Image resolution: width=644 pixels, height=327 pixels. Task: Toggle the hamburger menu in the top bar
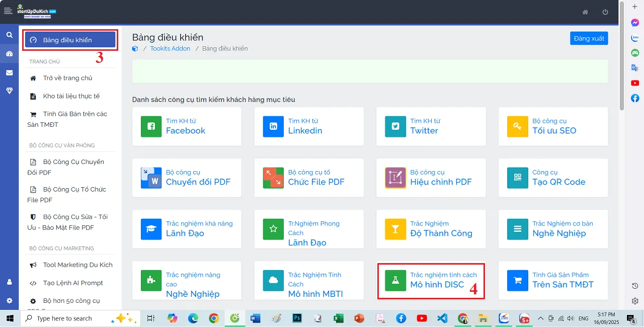8,11
